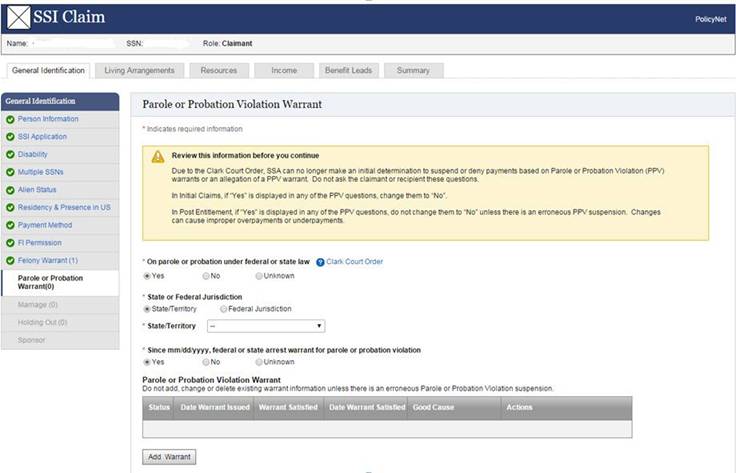Click the green check beside Disability
Screen dimensions: 736x473
[x=10, y=154]
